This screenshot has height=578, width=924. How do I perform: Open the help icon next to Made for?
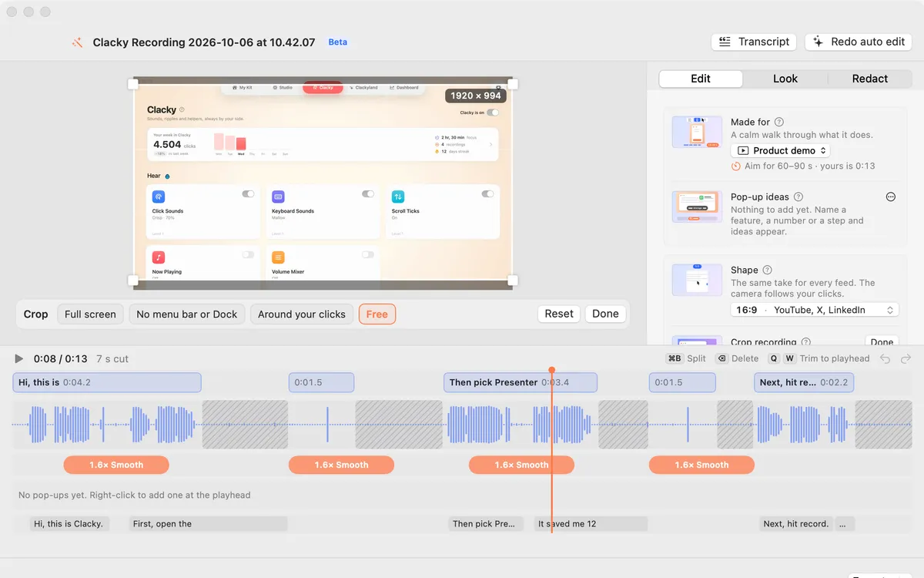pos(779,122)
